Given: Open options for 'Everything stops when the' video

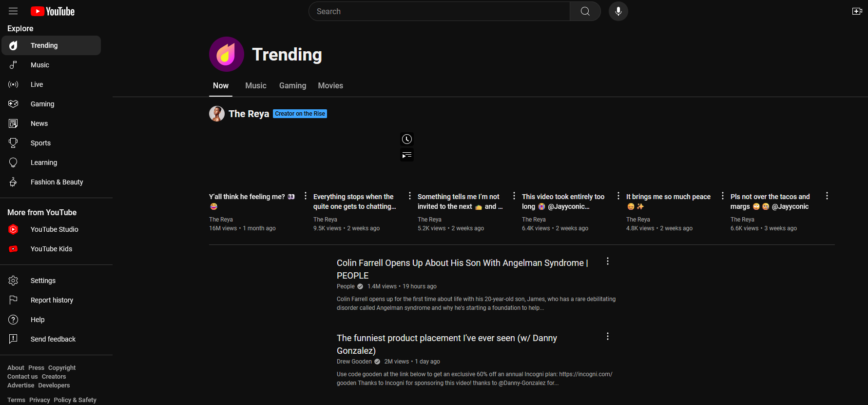Looking at the screenshot, I should [x=410, y=196].
